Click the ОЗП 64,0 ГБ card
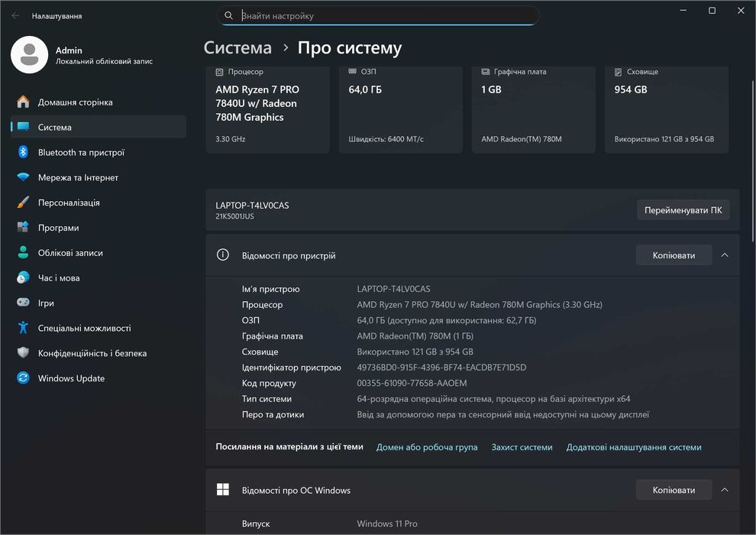The image size is (756, 535). [x=400, y=110]
